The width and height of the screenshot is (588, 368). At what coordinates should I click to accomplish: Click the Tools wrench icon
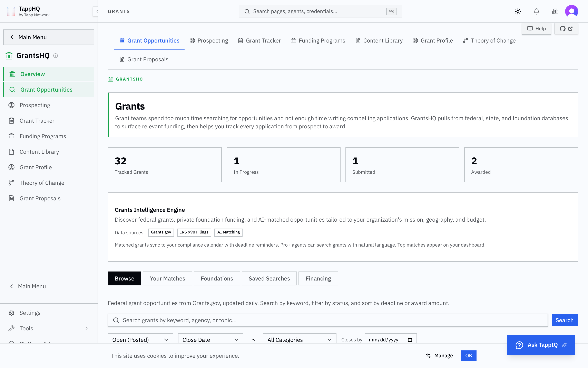click(11, 328)
